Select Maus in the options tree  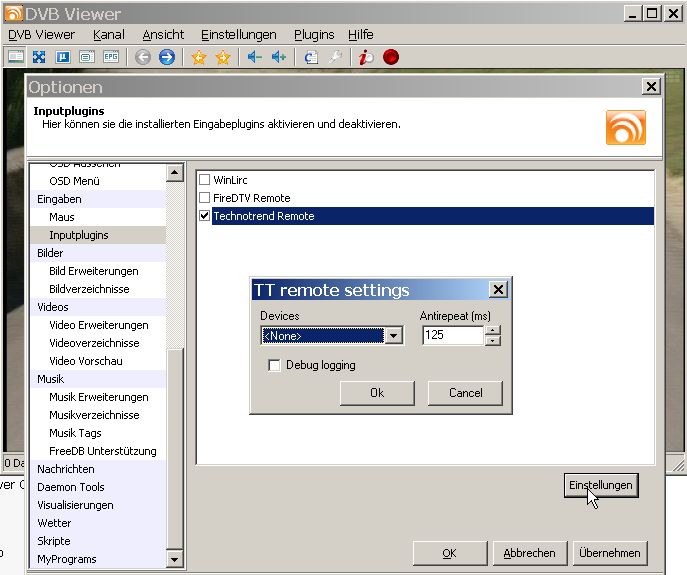coord(62,217)
